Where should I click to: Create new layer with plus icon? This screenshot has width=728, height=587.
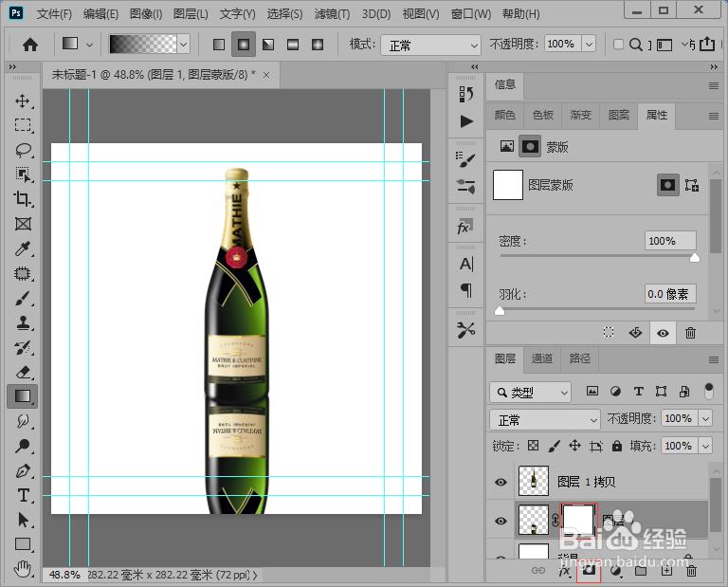click(666, 570)
